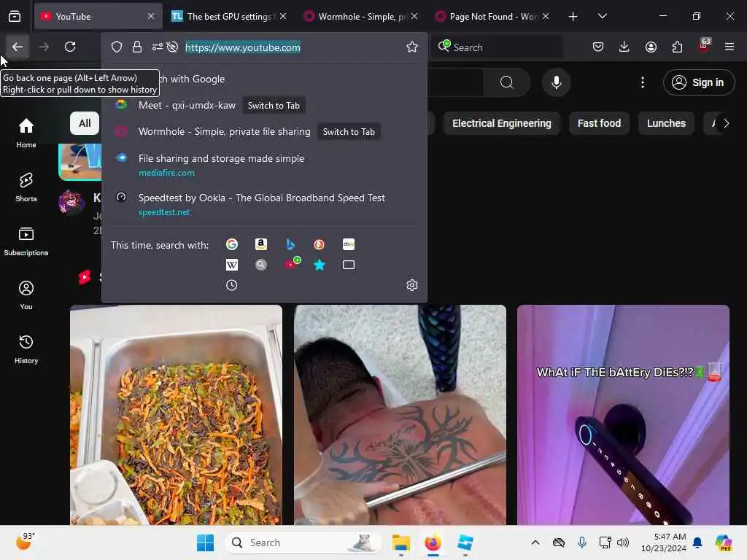747x560 pixels.
Task: Click the Firefox Search box
Action: (x=497, y=47)
